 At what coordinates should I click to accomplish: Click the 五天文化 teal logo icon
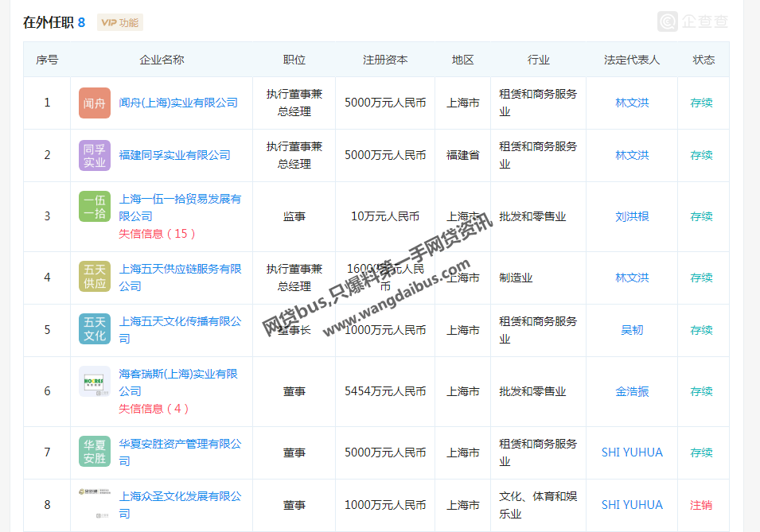click(95, 329)
